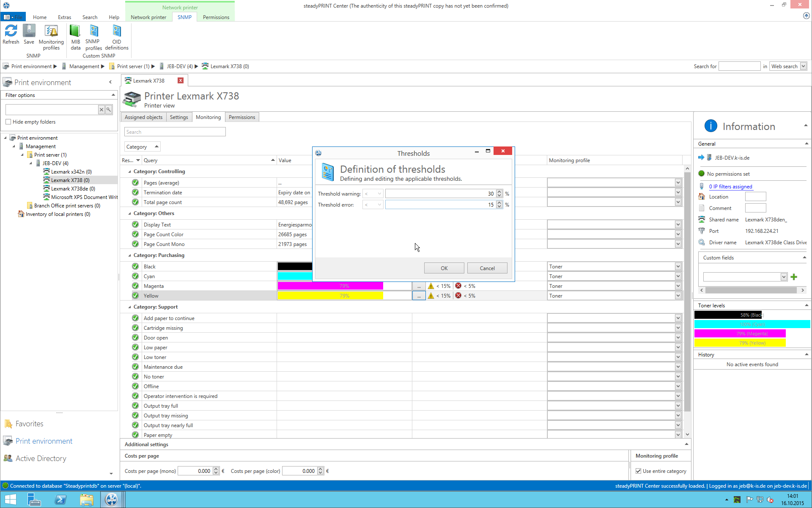
Task: Open Server Manager from taskbar
Action: pos(34,500)
